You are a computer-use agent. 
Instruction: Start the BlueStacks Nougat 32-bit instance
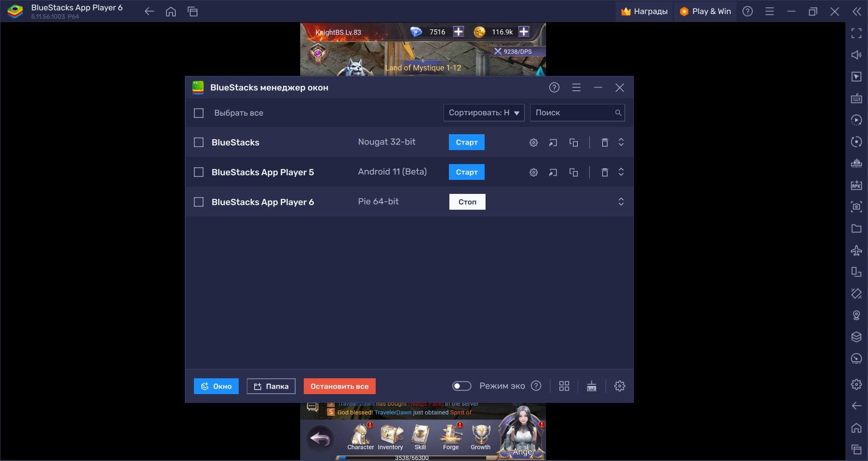pyautogui.click(x=467, y=142)
